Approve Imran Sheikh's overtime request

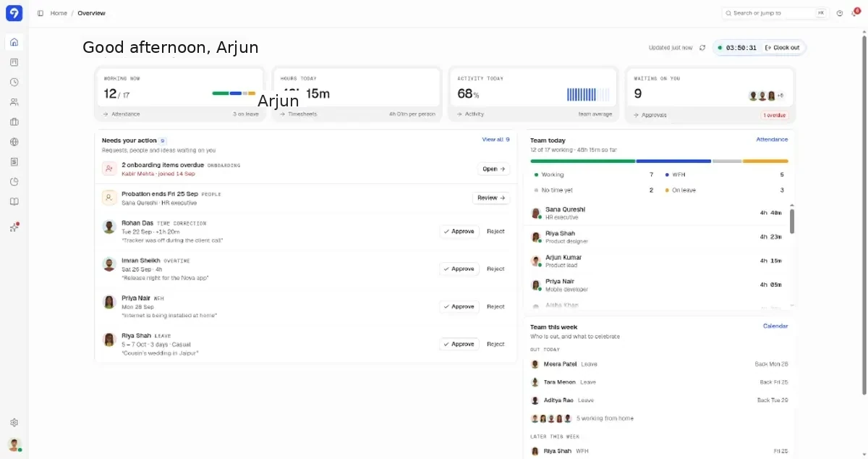[x=459, y=269]
